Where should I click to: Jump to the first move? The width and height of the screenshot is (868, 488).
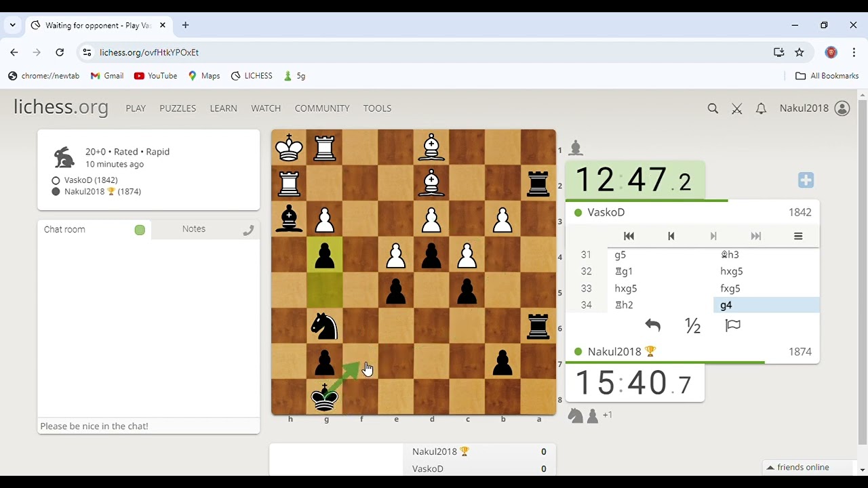point(629,236)
